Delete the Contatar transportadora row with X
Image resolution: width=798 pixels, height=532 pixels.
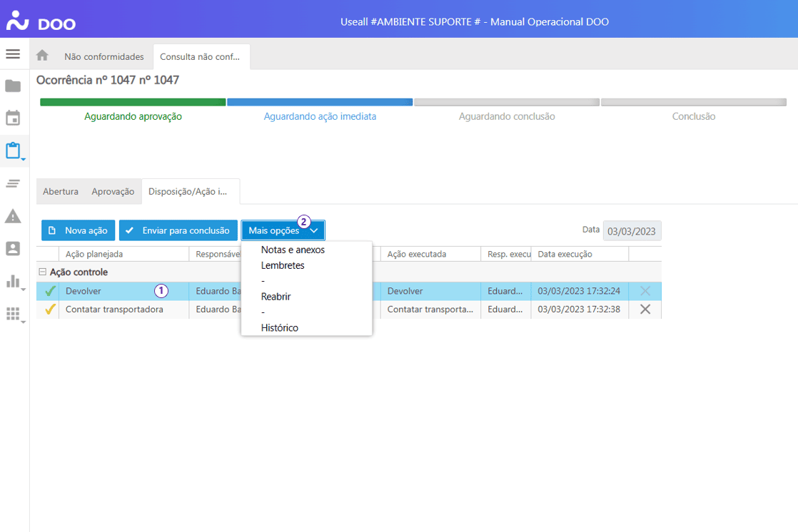pyautogui.click(x=645, y=310)
